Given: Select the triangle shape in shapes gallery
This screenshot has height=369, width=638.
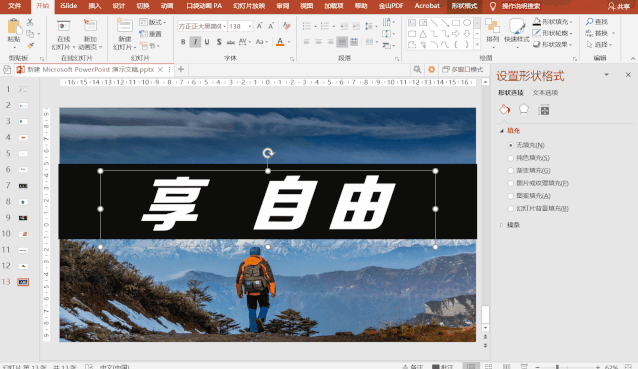Looking at the screenshot, I should coord(423,34).
